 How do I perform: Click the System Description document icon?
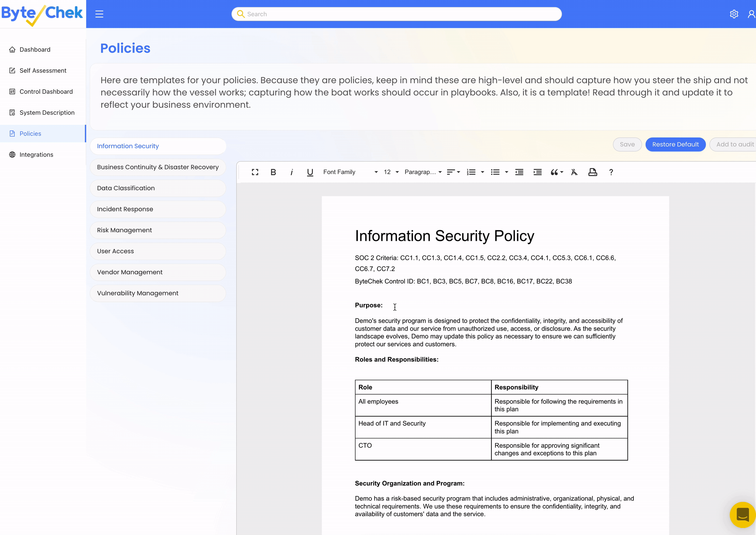(x=12, y=113)
